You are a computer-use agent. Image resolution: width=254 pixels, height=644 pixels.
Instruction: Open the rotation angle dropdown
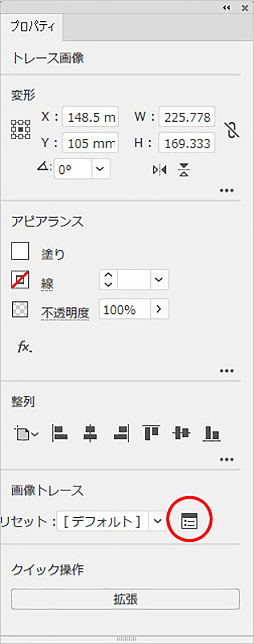click(x=100, y=169)
